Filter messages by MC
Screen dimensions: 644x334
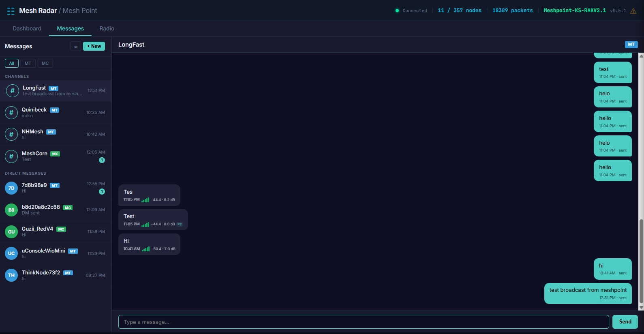[45, 63]
